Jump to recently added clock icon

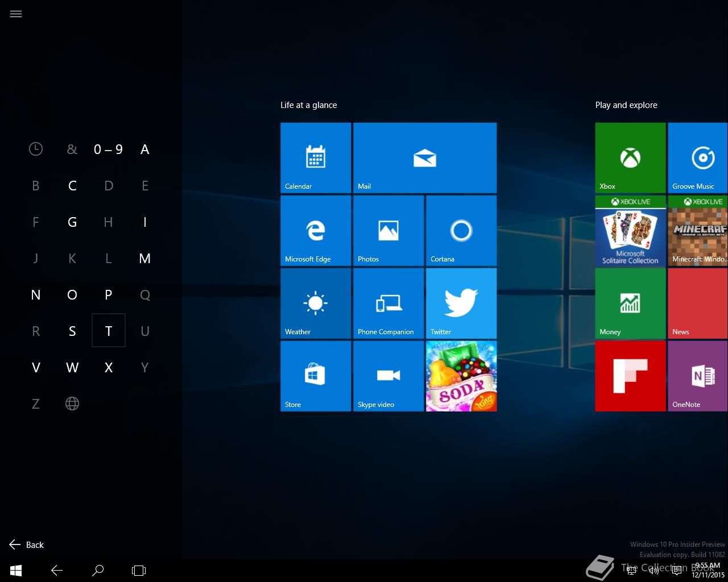click(x=36, y=149)
